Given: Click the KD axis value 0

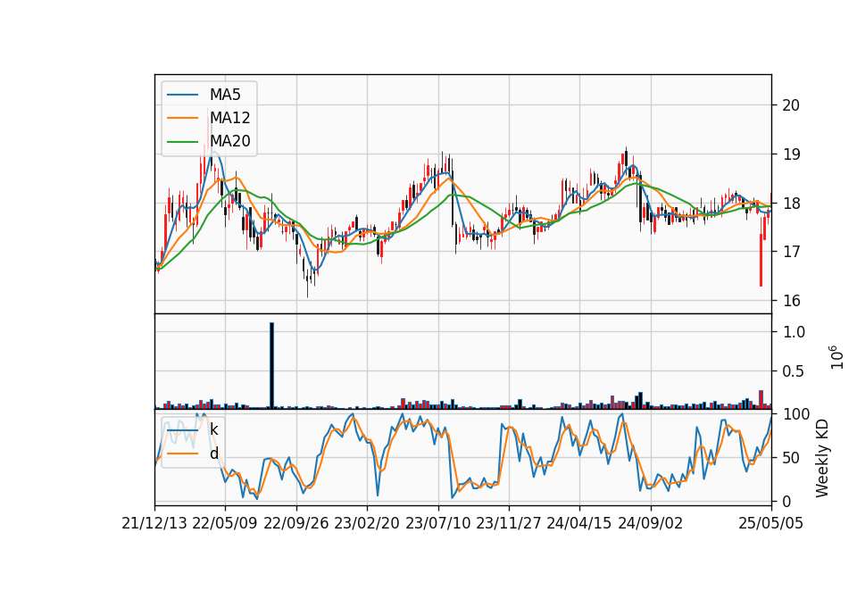Looking at the screenshot, I should coord(786,501).
